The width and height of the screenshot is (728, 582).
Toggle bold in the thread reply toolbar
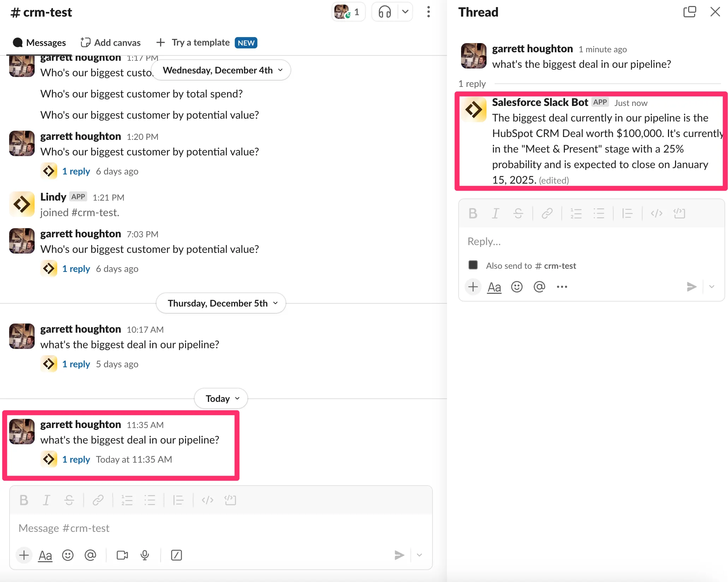(473, 213)
